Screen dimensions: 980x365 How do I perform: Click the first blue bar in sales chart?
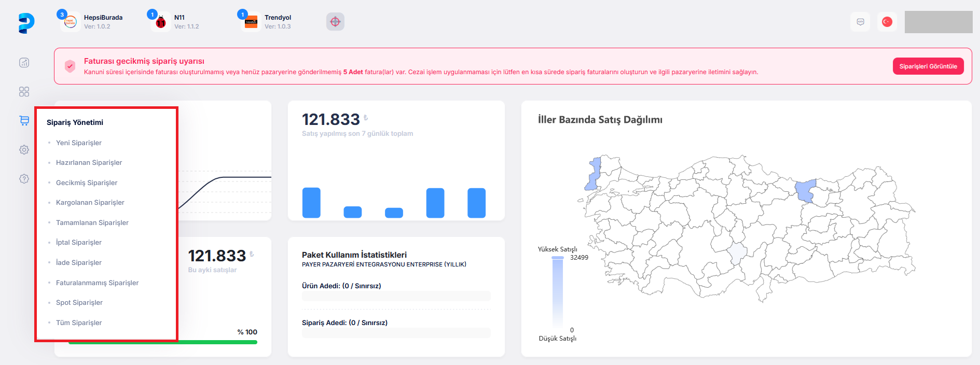click(311, 203)
